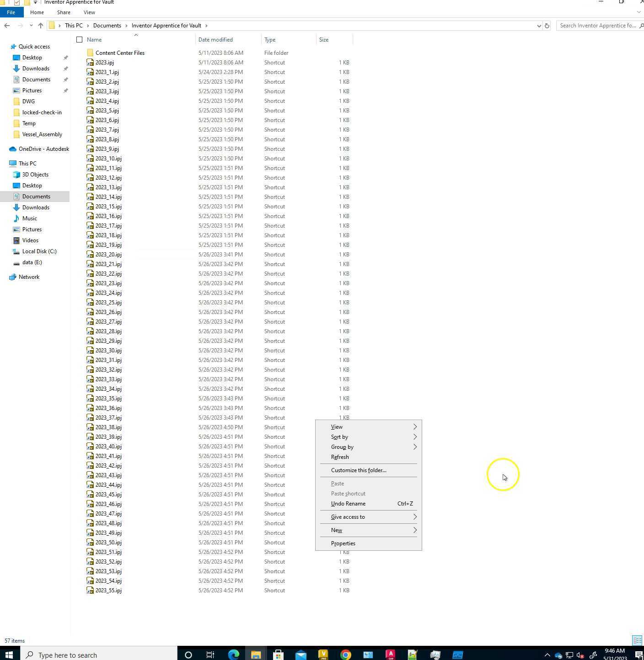The image size is (644, 660).
Task: Expand the address bar history dropdown
Action: pyautogui.click(x=538, y=26)
